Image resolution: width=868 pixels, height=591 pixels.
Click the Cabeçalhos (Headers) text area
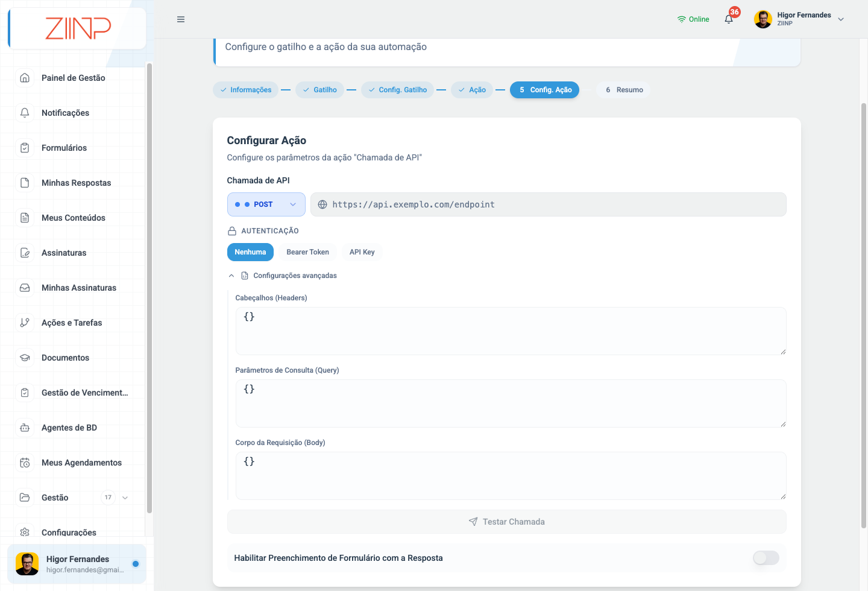click(x=511, y=331)
